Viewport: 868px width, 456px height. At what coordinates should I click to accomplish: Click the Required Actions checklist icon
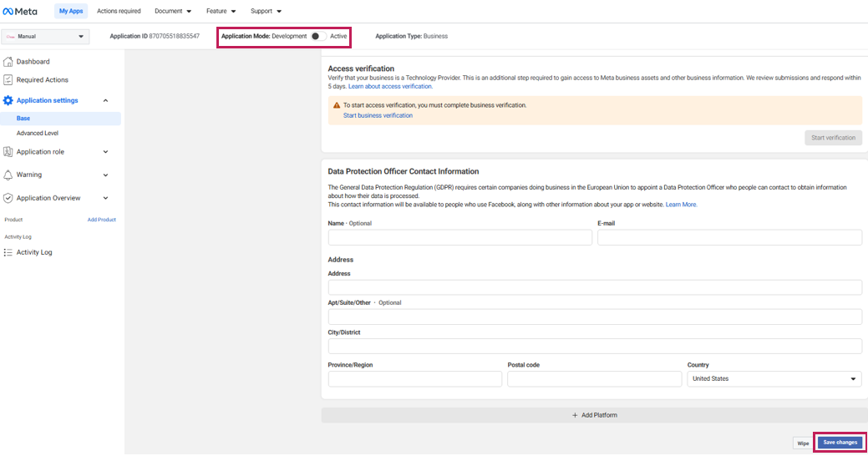[x=8, y=80]
